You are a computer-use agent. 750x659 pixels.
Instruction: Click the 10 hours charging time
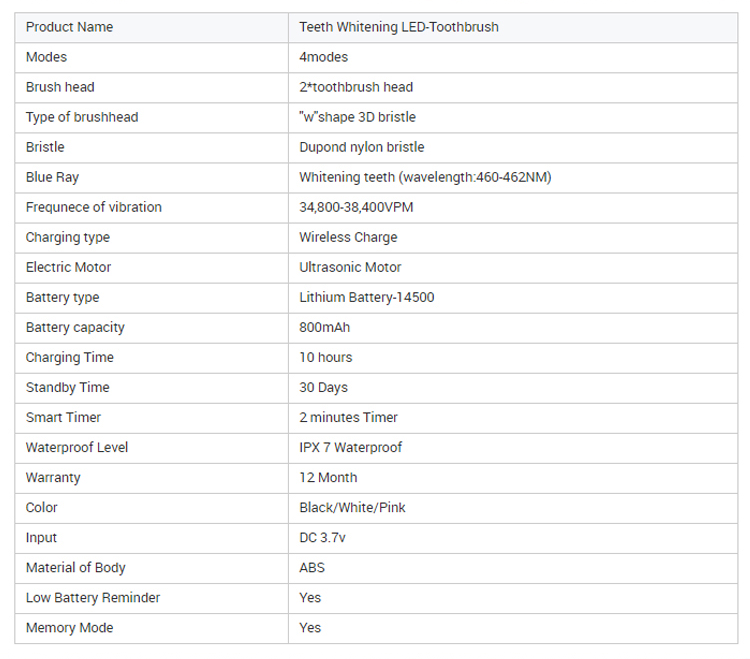326,358
